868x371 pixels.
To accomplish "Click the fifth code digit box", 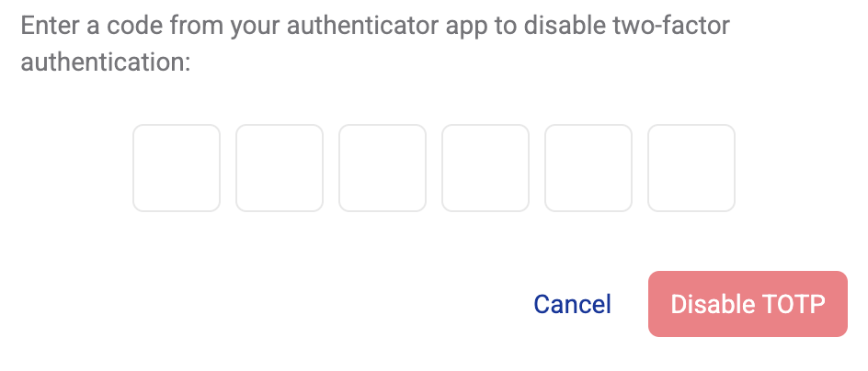I will coord(588,168).
